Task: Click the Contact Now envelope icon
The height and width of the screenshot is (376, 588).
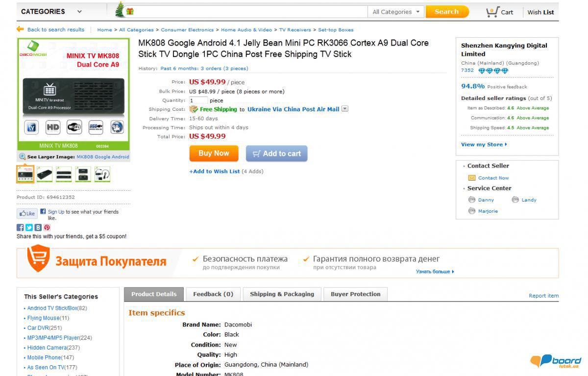Action: (472, 178)
